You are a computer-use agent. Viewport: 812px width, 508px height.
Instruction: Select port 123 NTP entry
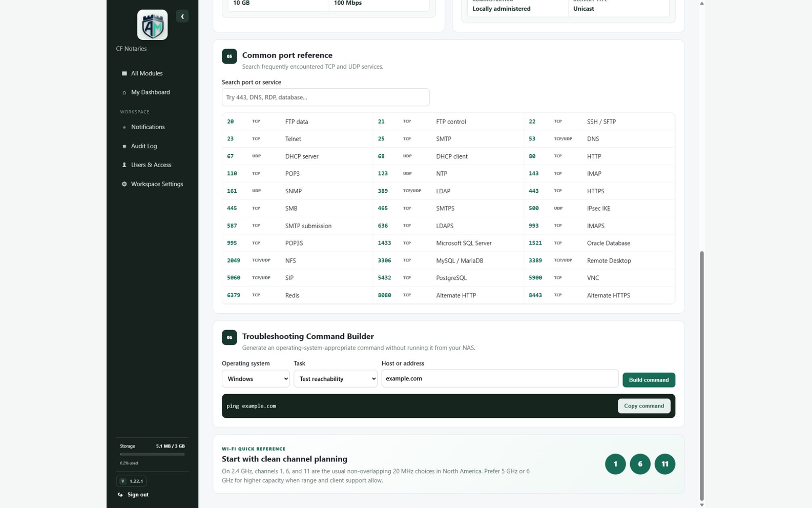(448, 174)
